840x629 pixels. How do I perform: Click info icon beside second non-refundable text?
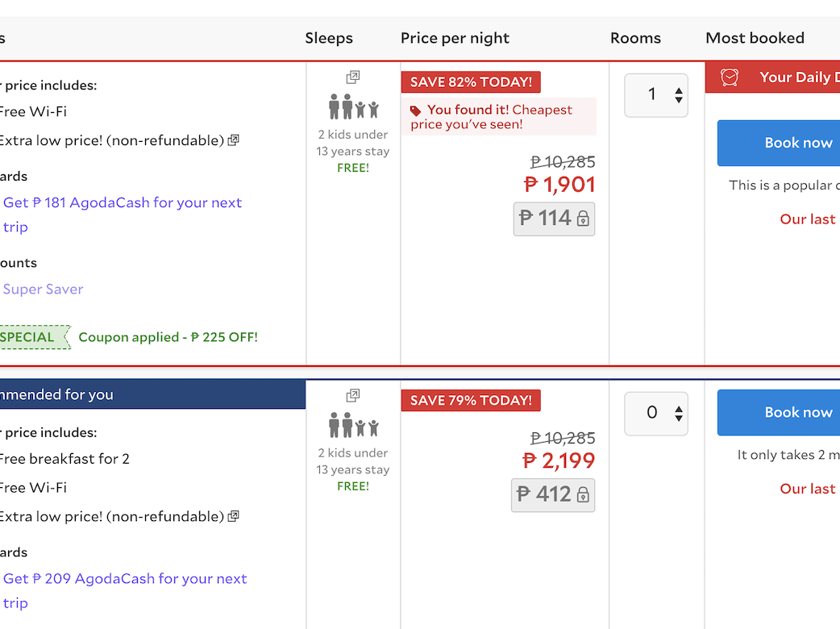tap(234, 516)
